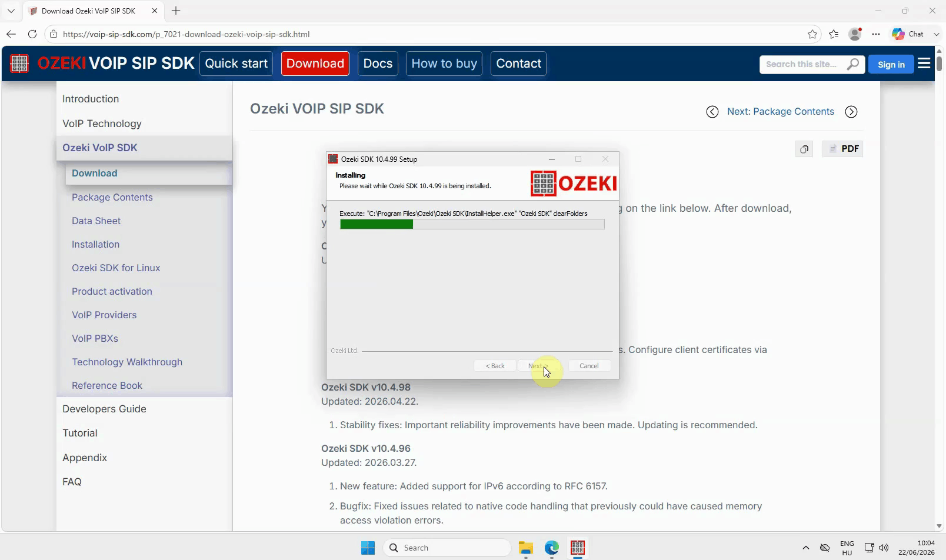Open Microsoft Edge from taskbar
946x560 pixels.
pos(551,548)
